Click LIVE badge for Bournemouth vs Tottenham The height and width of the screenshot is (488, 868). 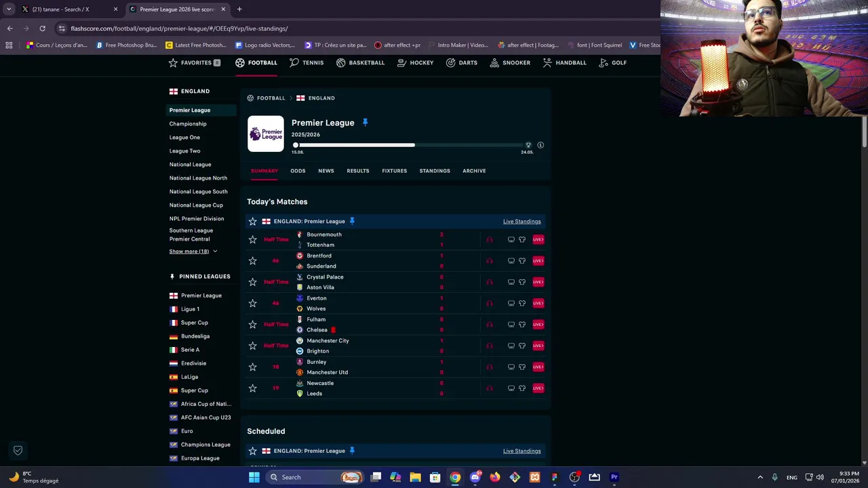[538, 239]
